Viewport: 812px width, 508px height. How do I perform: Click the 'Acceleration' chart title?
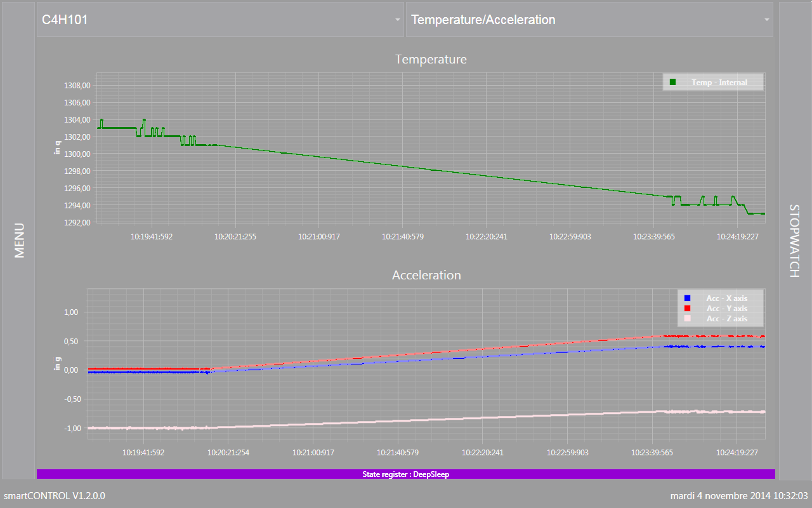click(426, 275)
